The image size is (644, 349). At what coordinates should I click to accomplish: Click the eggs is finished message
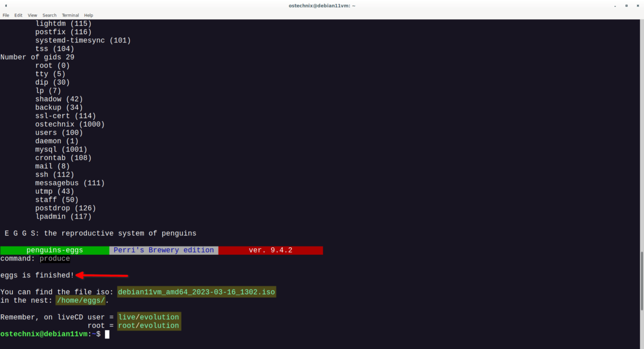pos(37,275)
